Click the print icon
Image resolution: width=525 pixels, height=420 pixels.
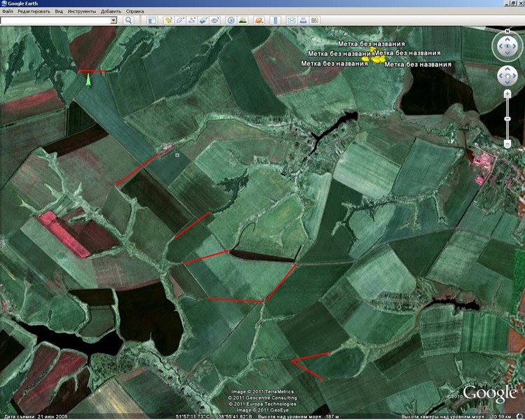click(x=302, y=21)
